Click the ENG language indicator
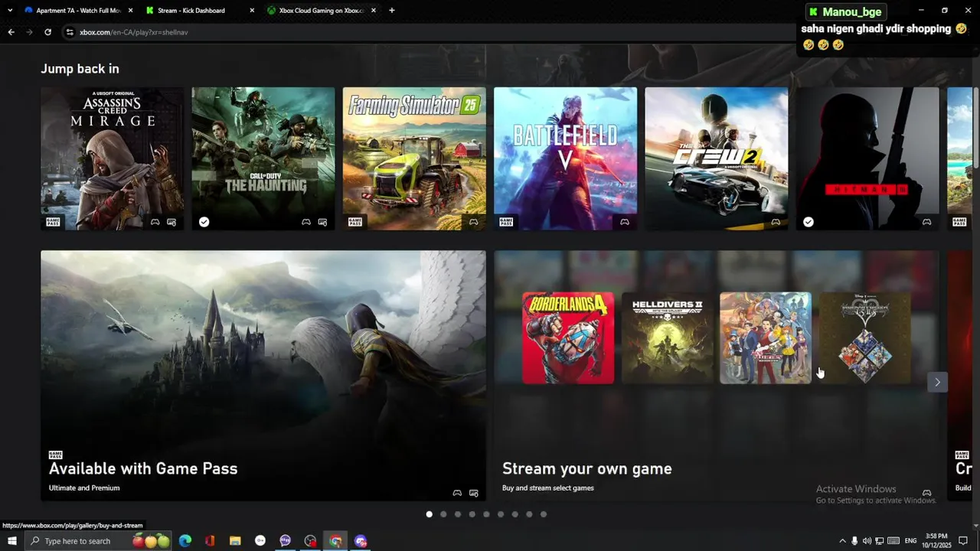Viewport: 980px width, 551px height. (910, 541)
